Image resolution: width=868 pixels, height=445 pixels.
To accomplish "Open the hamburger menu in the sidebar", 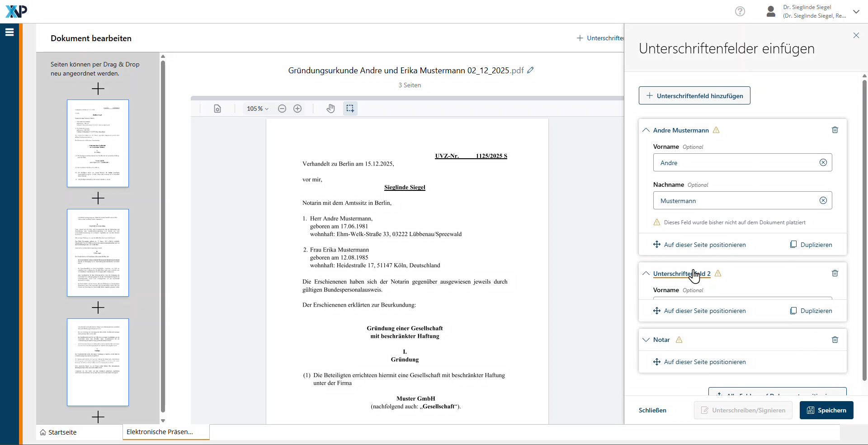I will [x=9, y=32].
